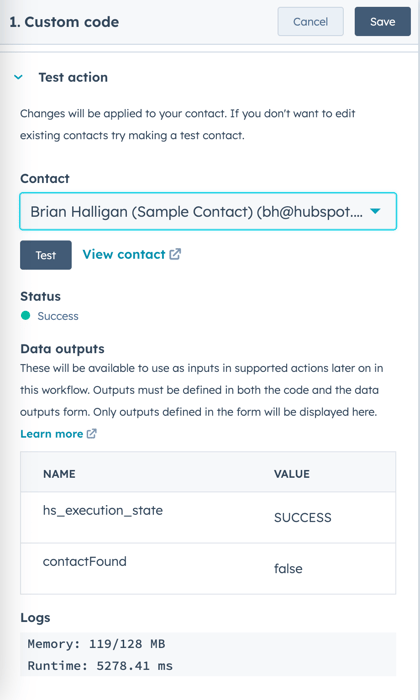The image size is (420, 700).
Task: Click the NAME column header
Action: 59,474
